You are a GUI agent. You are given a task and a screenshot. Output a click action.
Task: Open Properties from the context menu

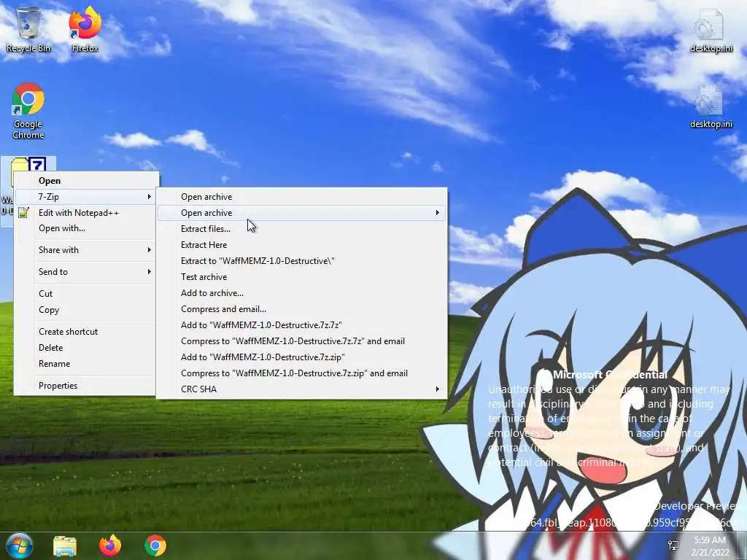(x=85, y=386)
